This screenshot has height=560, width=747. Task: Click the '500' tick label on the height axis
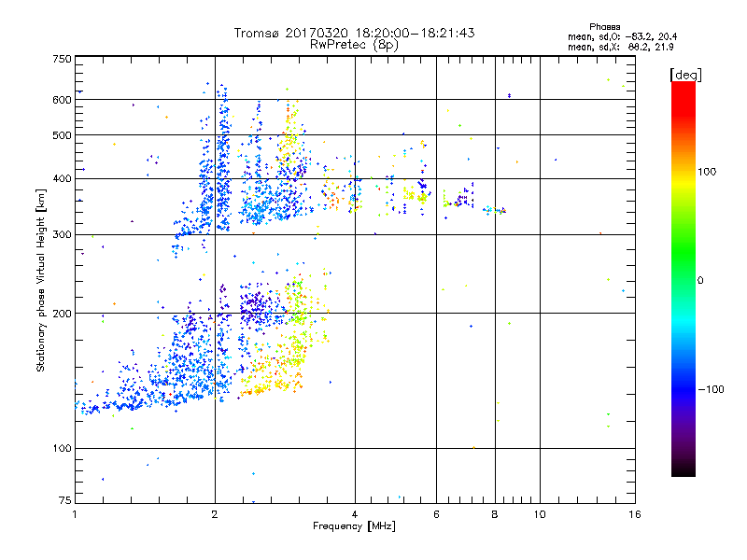62,135
